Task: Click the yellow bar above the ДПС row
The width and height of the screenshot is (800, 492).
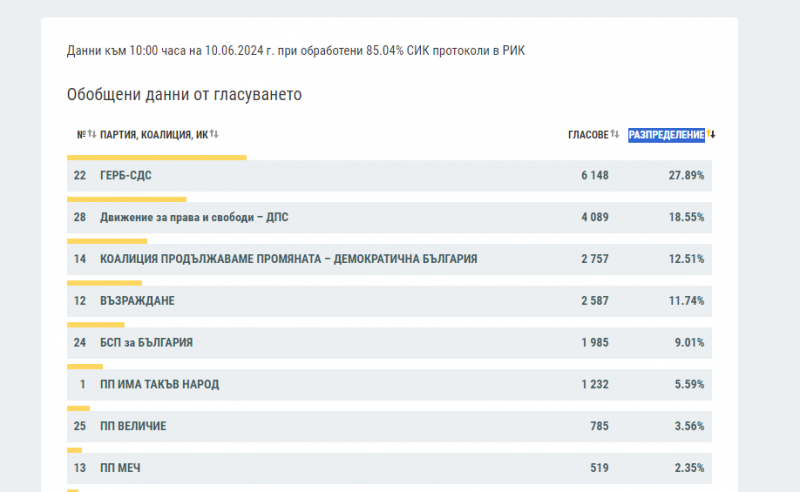Action: coord(127,200)
